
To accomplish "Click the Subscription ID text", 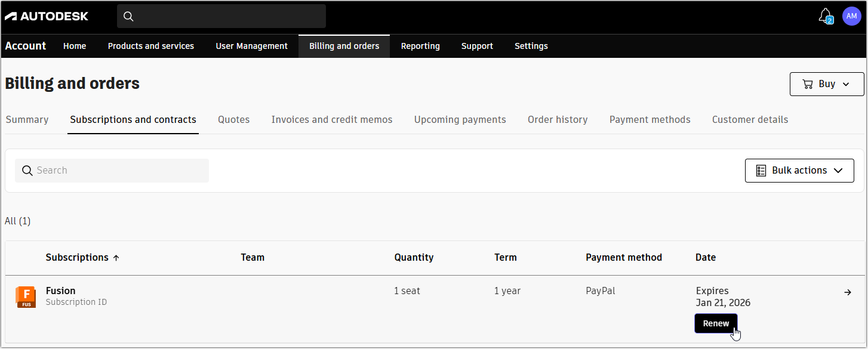I will (x=76, y=302).
